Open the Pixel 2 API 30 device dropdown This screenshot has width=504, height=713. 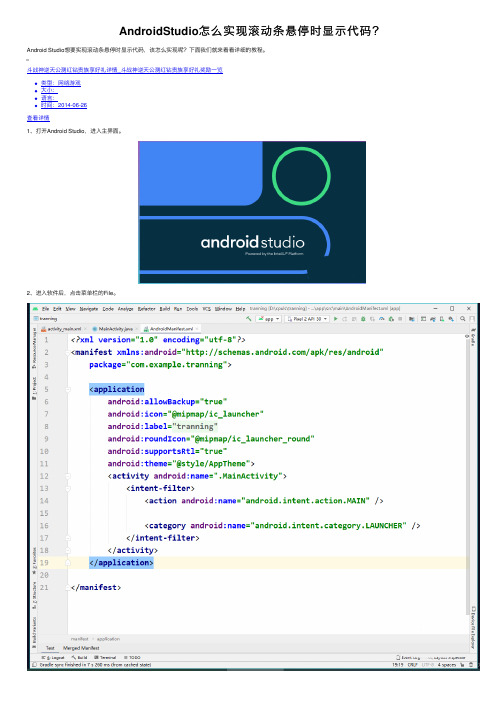coord(307,319)
